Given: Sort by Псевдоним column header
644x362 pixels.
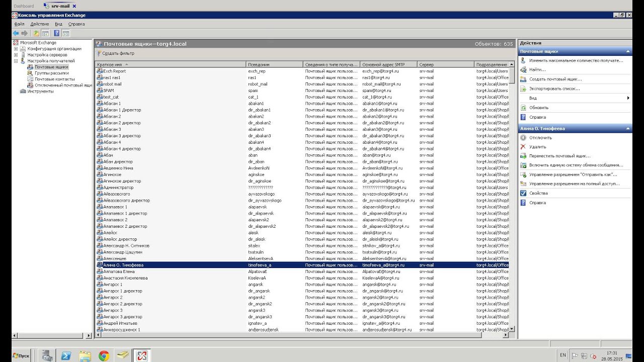Looking at the screenshot, I should [x=275, y=64].
